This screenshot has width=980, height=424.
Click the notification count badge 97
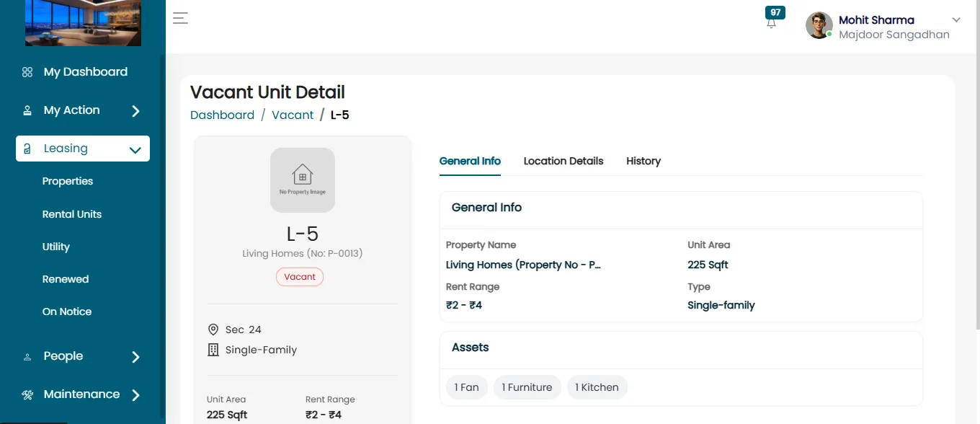click(775, 12)
